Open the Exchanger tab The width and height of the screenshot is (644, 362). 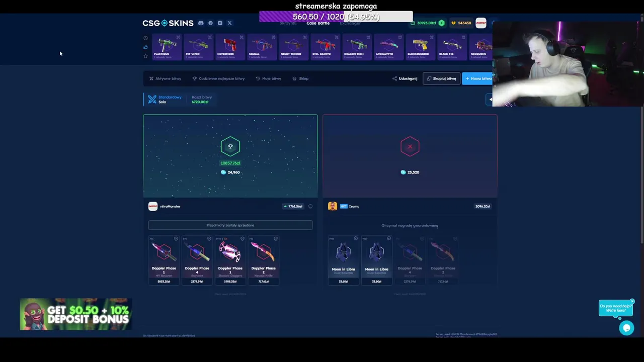click(x=350, y=23)
